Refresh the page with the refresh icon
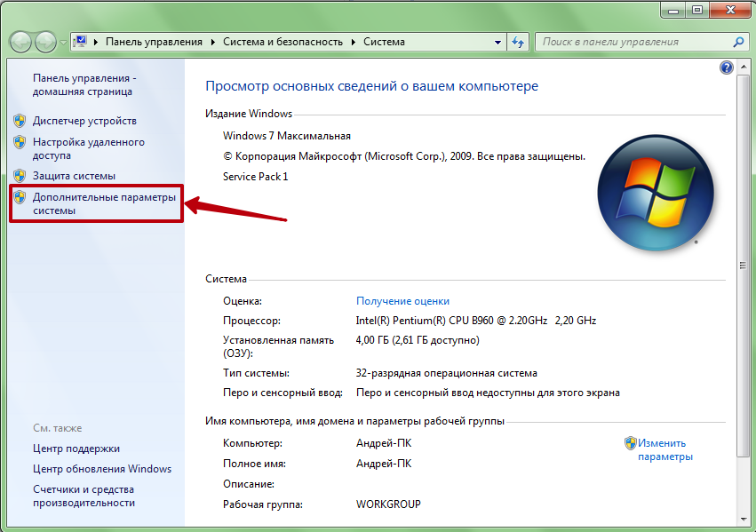Viewport: 756px width, 532px height. (518, 42)
